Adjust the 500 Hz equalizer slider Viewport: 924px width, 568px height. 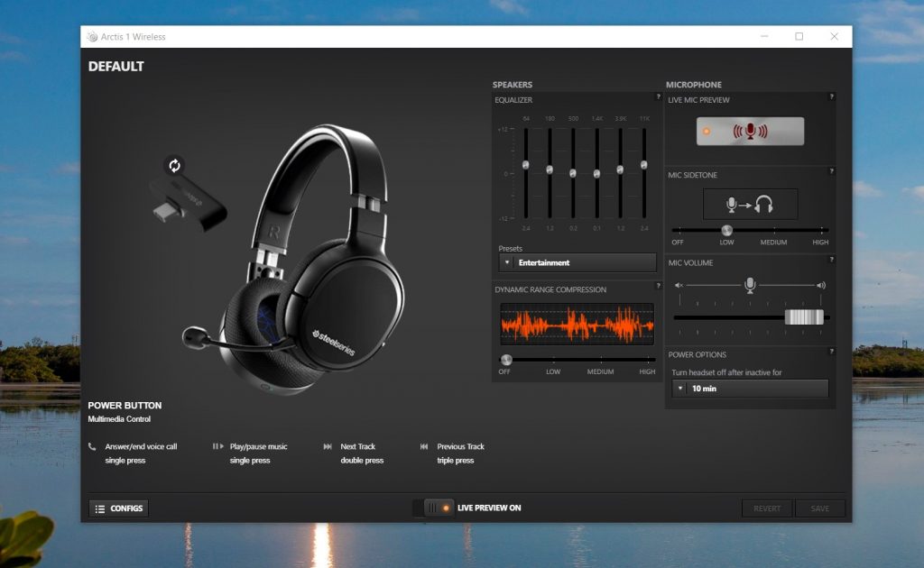tap(573, 173)
